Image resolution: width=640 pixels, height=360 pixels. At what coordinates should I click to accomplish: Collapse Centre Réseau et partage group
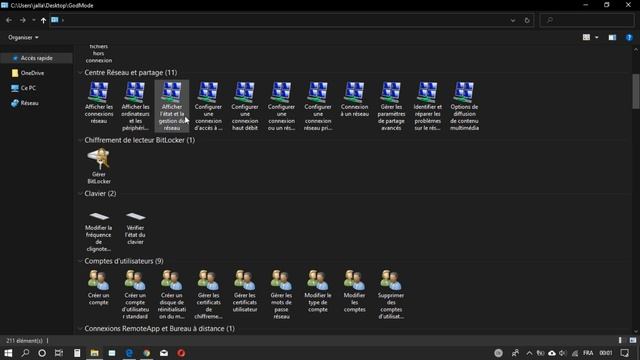(x=80, y=73)
